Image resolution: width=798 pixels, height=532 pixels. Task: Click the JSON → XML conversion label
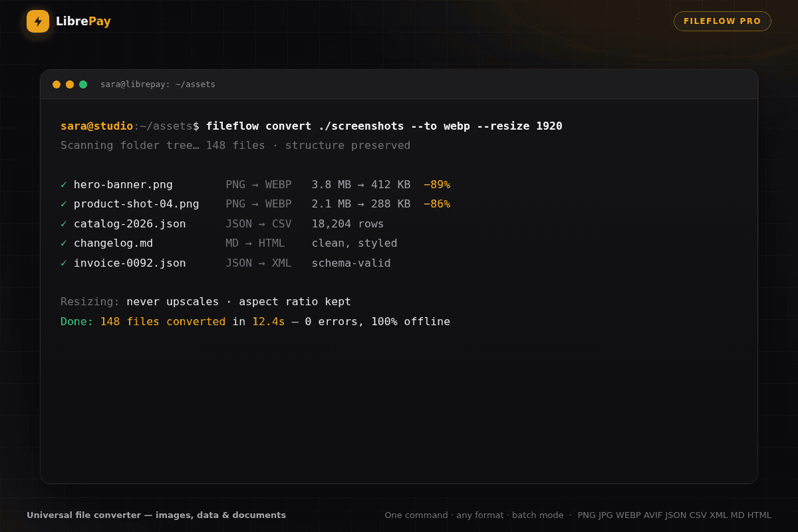(259, 263)
